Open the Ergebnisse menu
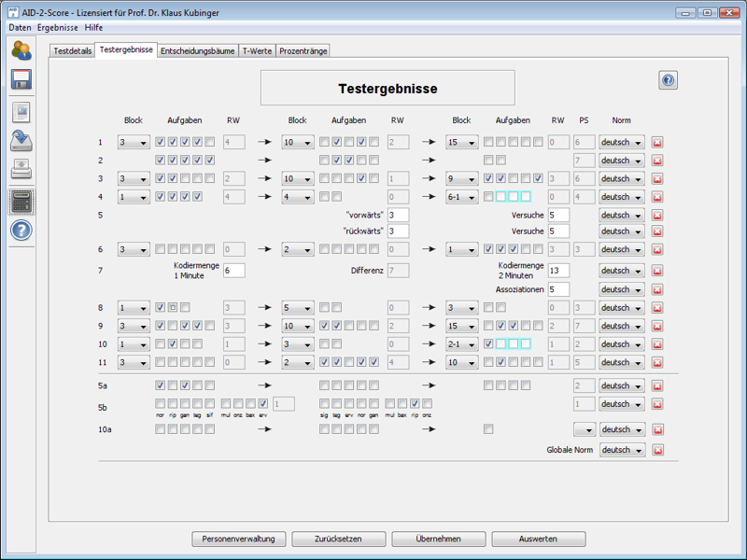The image size is (747, 560). coord(58,28)
